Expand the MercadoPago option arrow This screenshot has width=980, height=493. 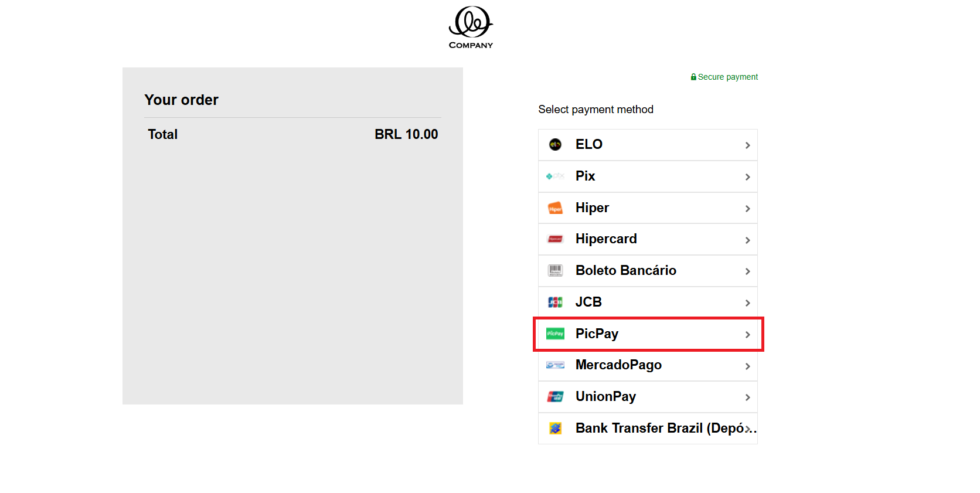point(747,366)
